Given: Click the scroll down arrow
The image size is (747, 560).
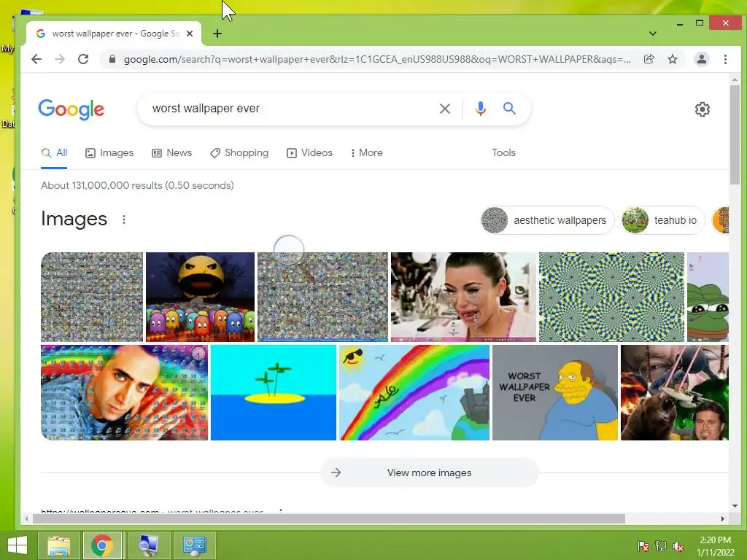Looking at the screenshot, I should point(735,506).
